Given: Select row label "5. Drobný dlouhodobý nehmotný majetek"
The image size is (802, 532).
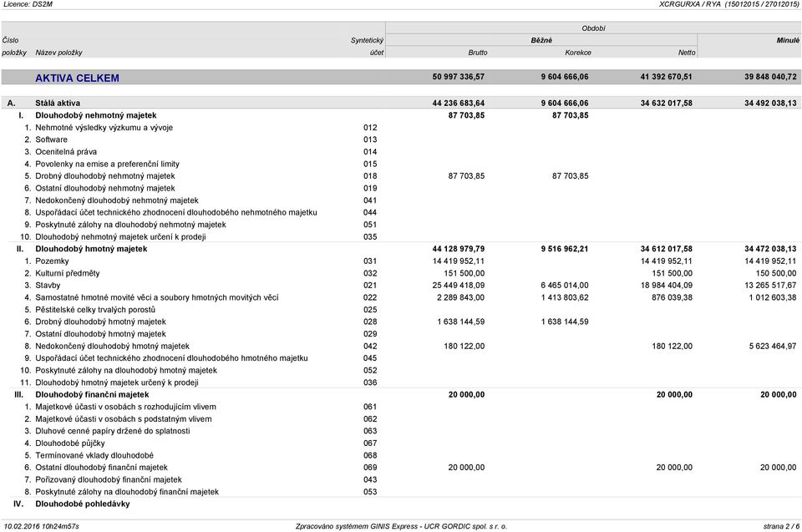Looking at the screenshot, I should (99, 176).
